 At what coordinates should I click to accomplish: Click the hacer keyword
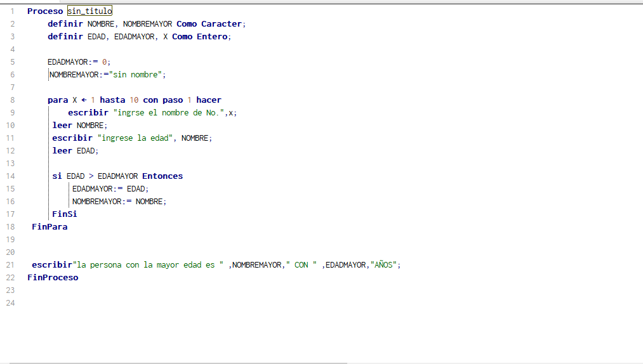209,100
